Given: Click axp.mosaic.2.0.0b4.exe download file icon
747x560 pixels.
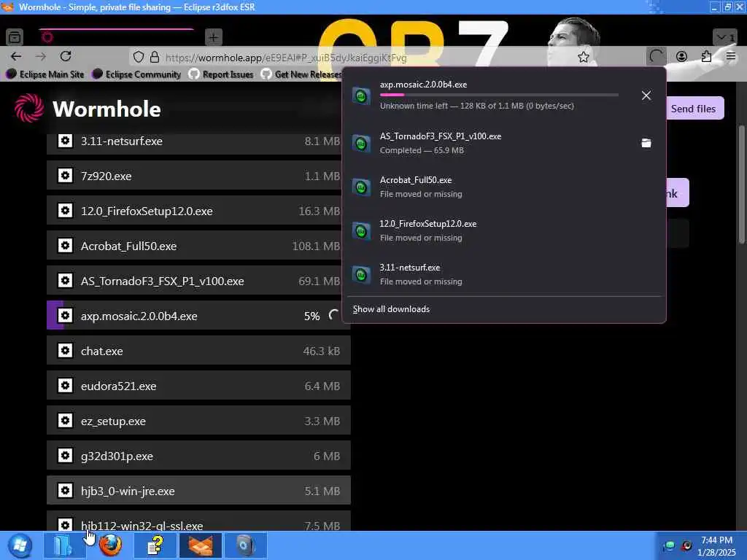Looking at the screenshot, I should click(x=361, y=96).
